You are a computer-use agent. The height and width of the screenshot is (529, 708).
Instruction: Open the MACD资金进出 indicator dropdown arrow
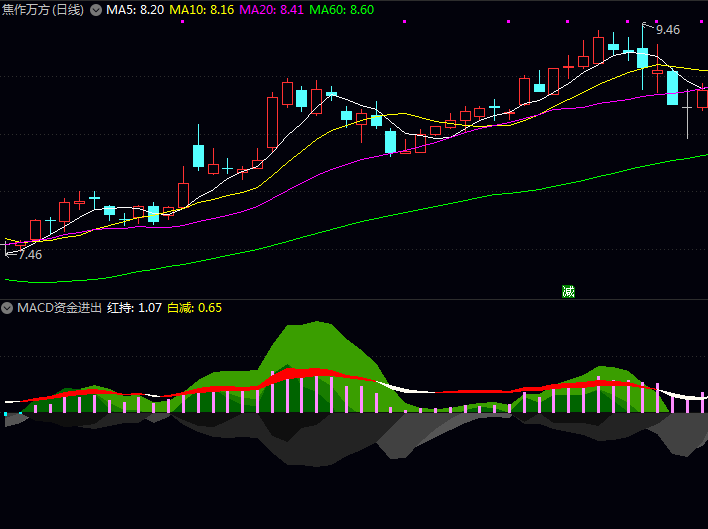7,308
